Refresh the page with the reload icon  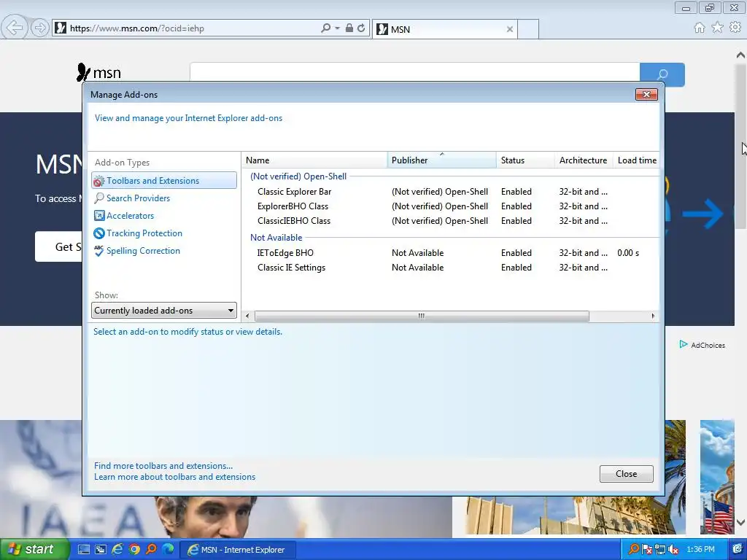[x=361, y=28]
